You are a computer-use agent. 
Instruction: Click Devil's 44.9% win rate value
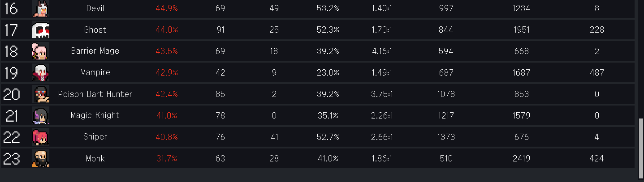tap(167, 8)
